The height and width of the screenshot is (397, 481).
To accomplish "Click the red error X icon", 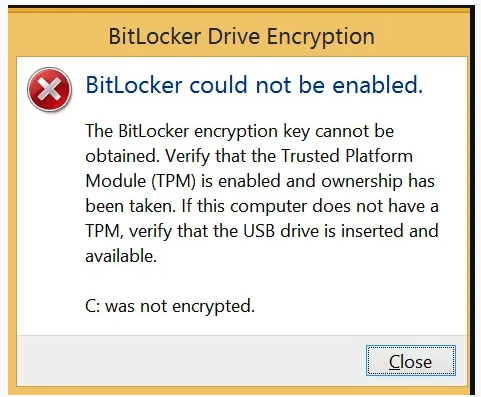I will point(49,89).
